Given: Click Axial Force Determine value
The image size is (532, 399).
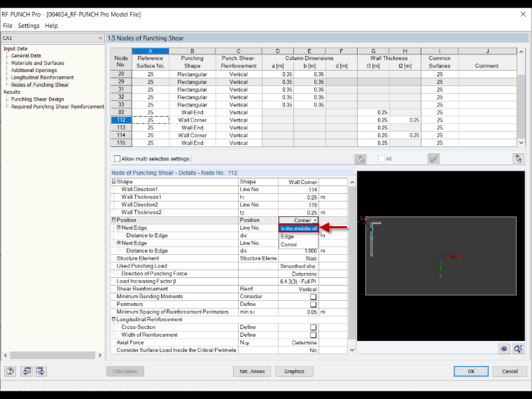Looking at the screenshot, I should click(x=298, y=343).
